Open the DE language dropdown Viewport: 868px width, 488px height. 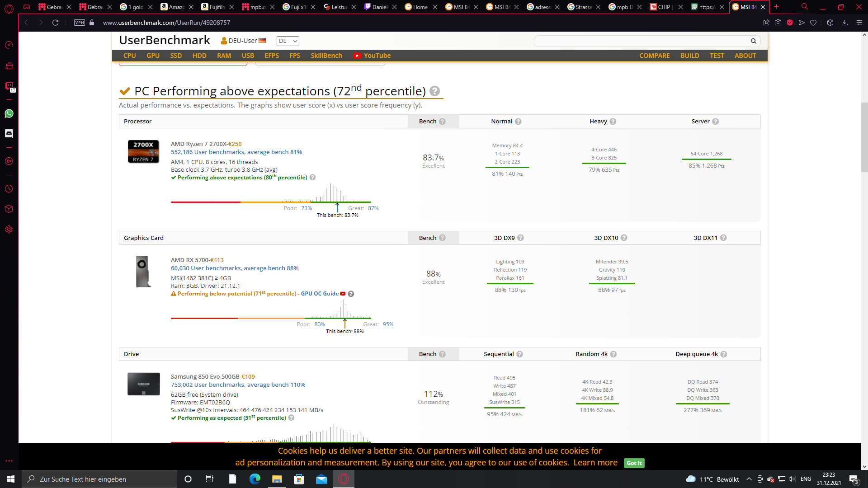coord(288,41)
